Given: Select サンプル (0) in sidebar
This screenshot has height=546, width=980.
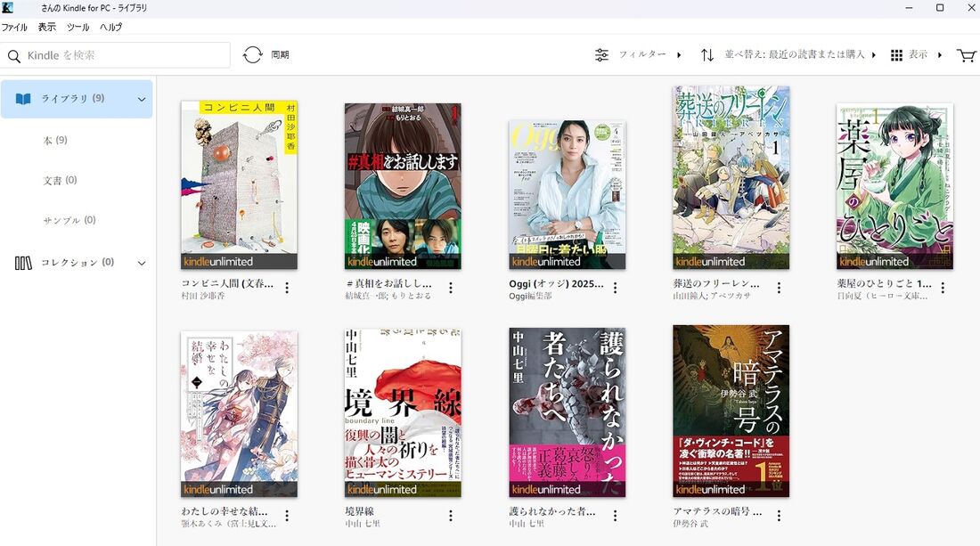Looking at the screenshot, I should coord(69,221).
